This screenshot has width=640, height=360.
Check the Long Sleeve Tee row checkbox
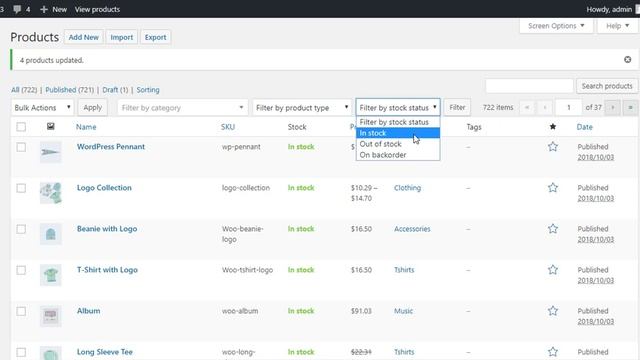21,352
